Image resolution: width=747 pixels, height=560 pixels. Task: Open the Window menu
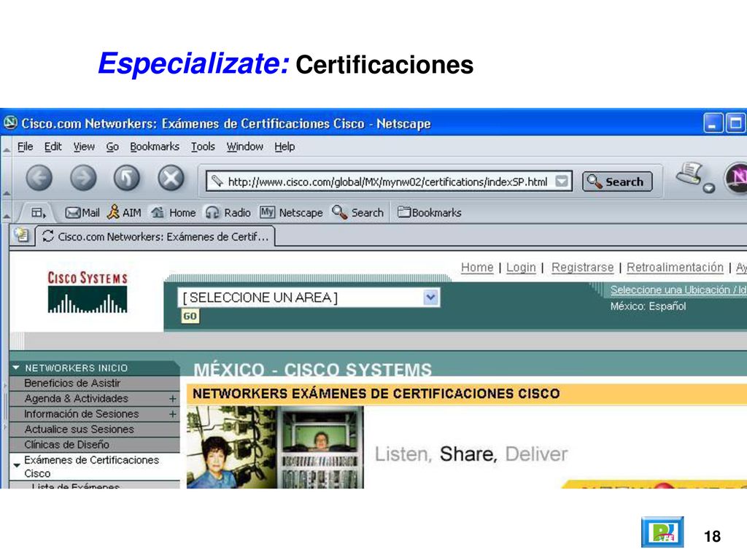click(245, 147)
